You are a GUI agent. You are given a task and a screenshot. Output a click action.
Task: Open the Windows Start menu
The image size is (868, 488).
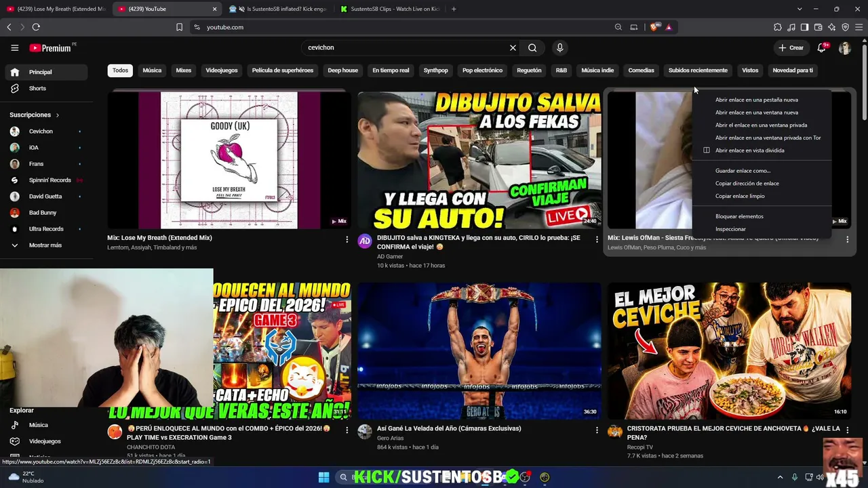[x=324, y=477]
